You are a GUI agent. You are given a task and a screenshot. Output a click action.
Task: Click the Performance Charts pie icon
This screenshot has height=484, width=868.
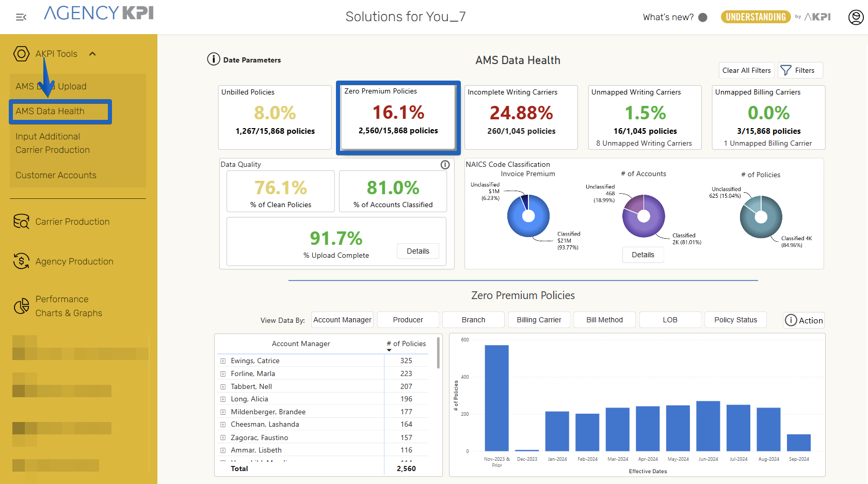[x=21, y=306]
